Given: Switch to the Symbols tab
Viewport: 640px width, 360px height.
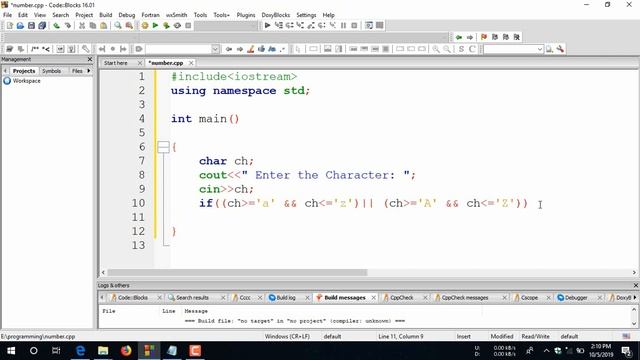Looking at the screenshot, I should (51, 71).
